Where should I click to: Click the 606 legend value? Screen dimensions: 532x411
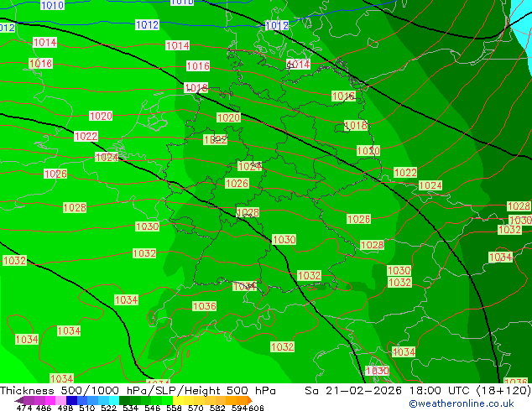[x=255, y=408]
